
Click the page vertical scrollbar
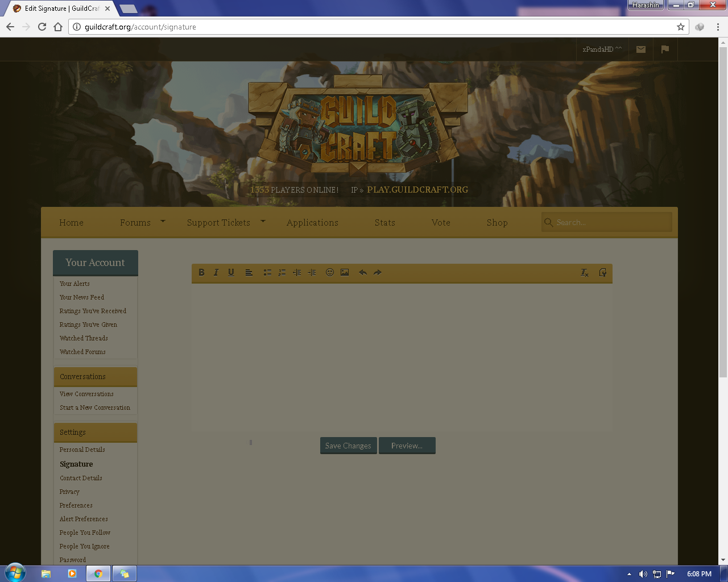(723, 212)
